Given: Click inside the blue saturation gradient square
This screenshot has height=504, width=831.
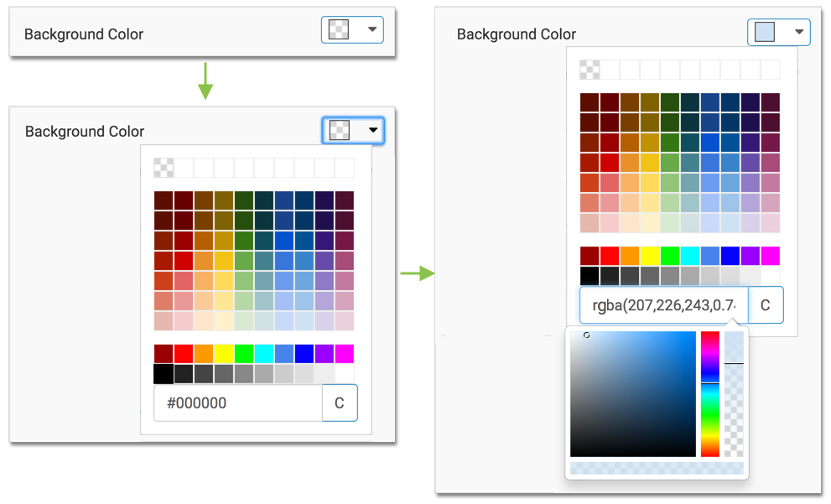Looking at the screenshot, I should point(633,394).
